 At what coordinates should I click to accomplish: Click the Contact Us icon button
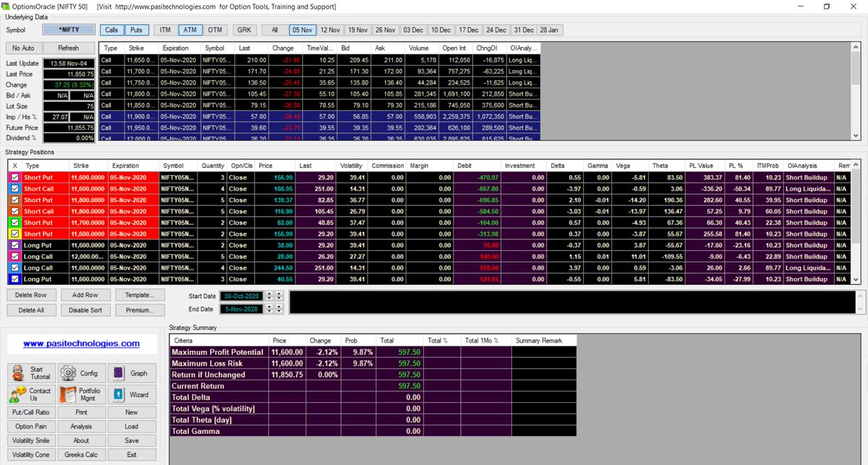pyautogui.click(x=31, y=395)
